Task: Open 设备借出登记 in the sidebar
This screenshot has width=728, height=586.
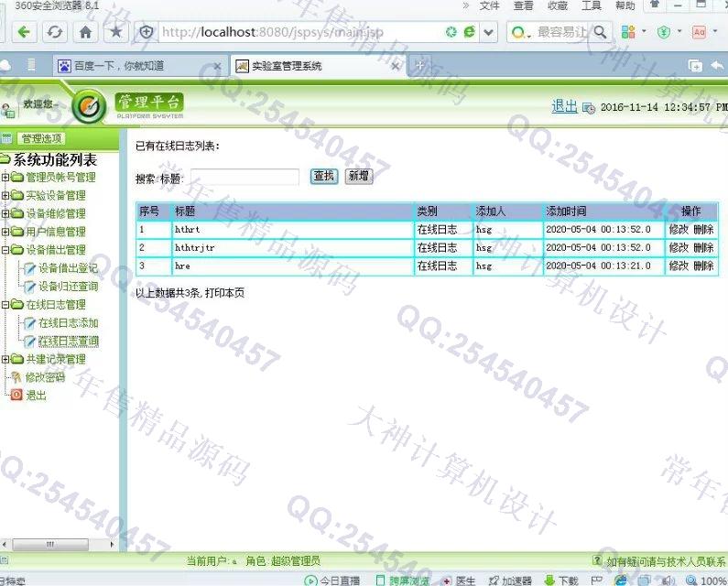Action: pos(68,268)
